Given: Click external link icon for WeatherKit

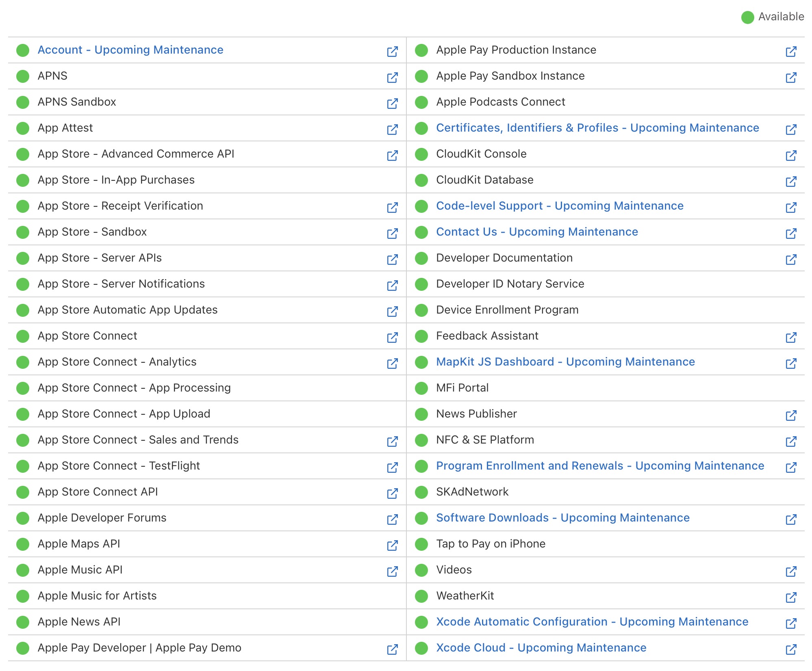Looking at the screenshot, I should [791, 597].
